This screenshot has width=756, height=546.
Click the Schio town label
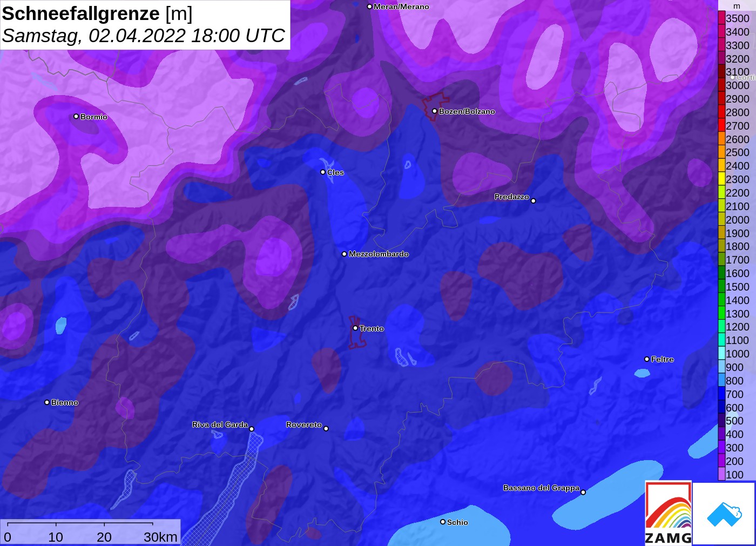coord(457,522)
